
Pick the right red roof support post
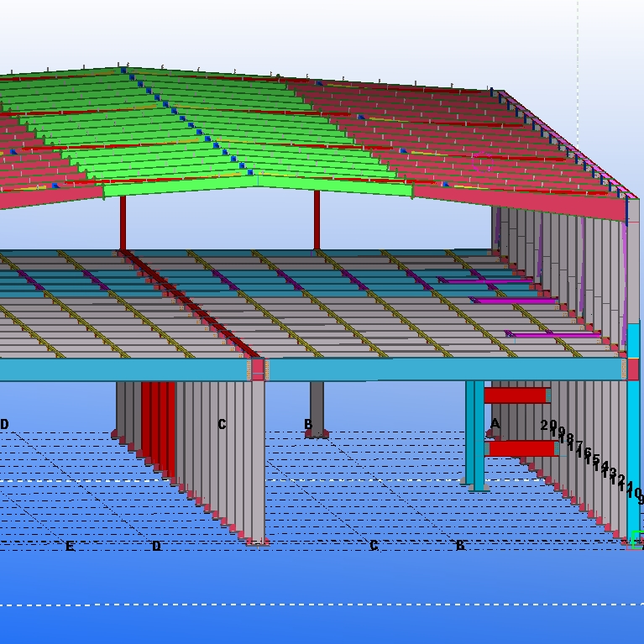coord(317,220)
